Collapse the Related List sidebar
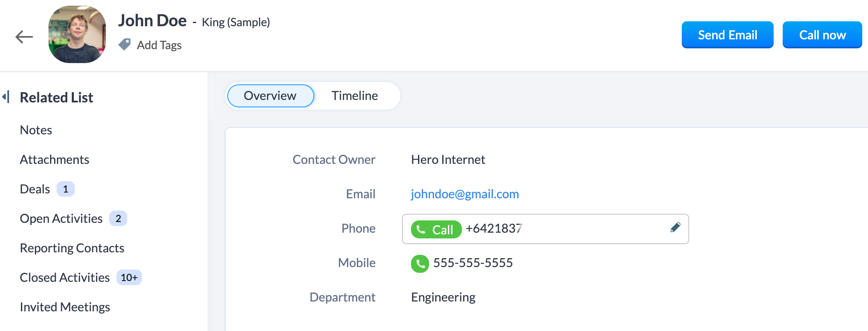 pyautogui.click(x=6, y=97)
